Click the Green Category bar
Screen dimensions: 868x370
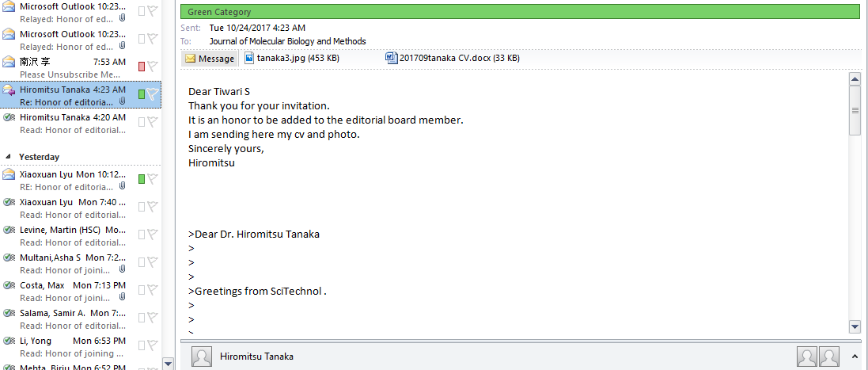pos(521,12)
